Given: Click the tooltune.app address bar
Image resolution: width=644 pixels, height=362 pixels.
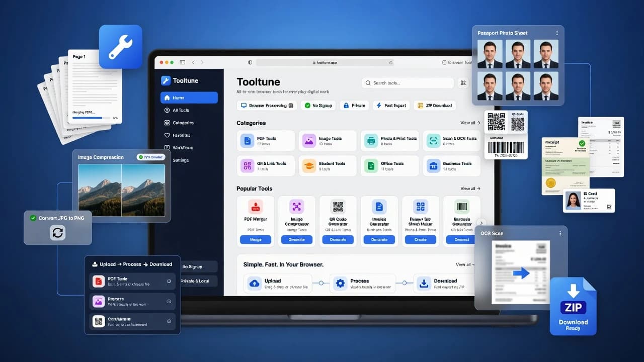Looking at the screenshot, I should point(325,63).
